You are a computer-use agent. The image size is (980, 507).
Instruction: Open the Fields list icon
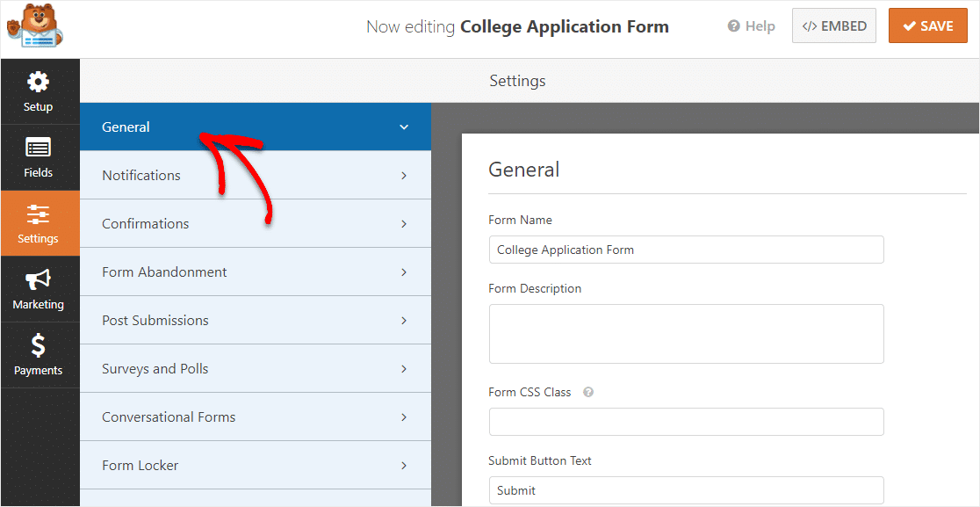pyautogui.click(x=38, y=148)
